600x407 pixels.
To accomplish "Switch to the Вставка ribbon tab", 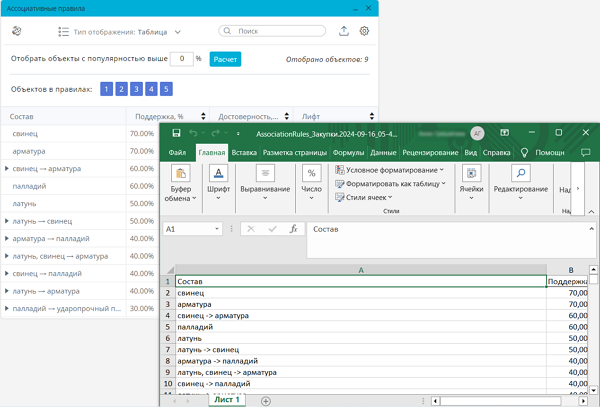I will (244, 153).
